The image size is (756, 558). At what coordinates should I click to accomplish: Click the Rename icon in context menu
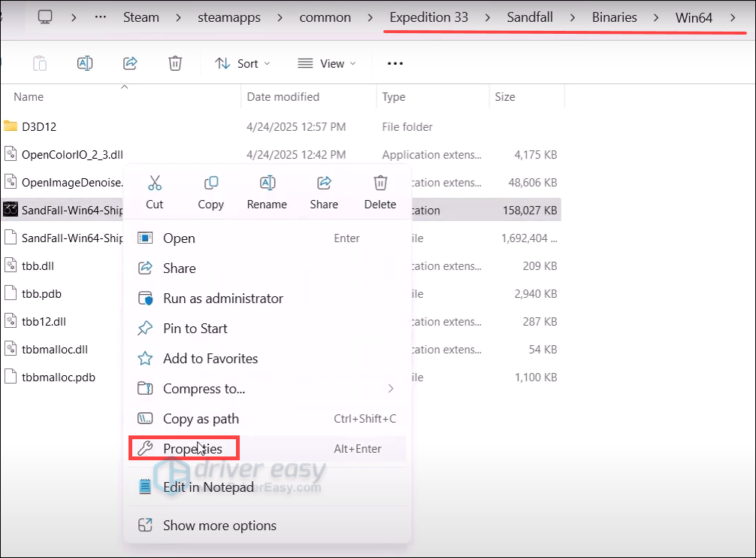click(x=267, y=183)
